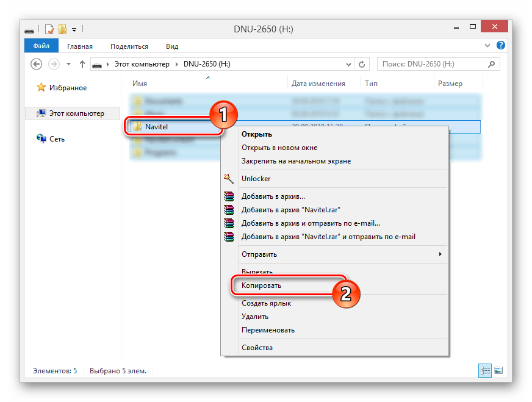Open the Help question mark icon

(500, 46)
